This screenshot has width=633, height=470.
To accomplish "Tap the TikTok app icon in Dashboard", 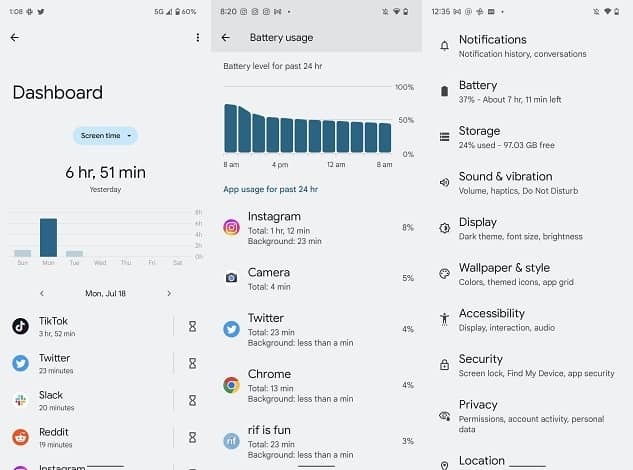I will pyautogui.click(x=20, y=326).
